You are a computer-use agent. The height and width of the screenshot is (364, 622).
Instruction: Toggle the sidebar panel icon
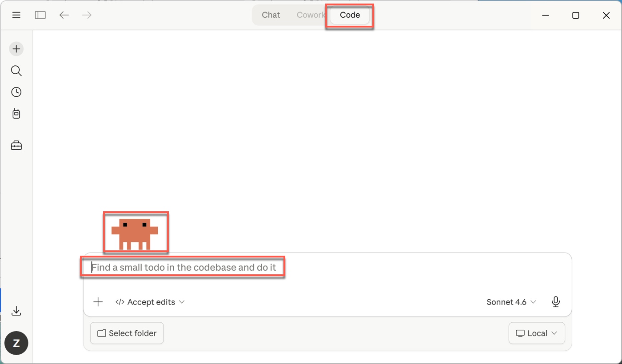[x=40, y=15]
